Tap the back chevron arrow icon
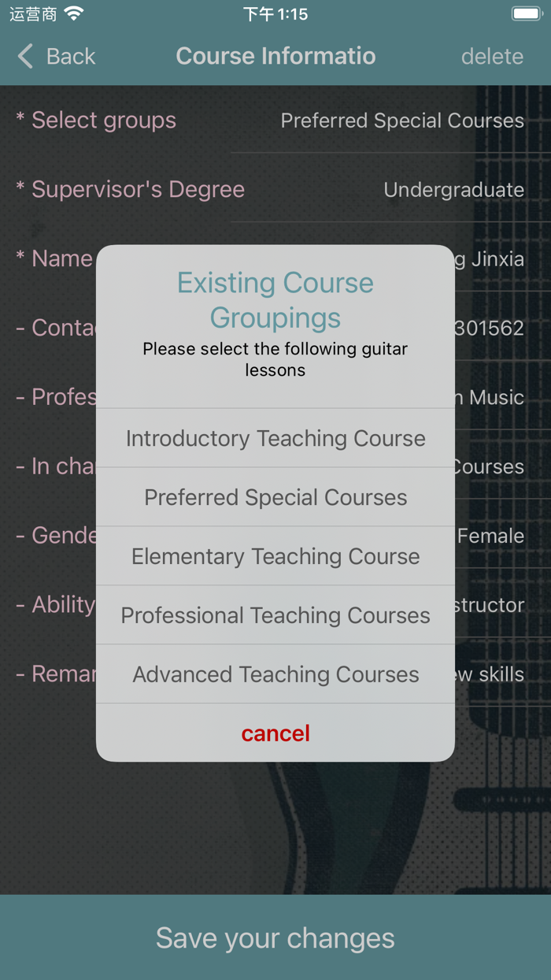Viewport: 551px width, 980px height. (x=26, y=56)
